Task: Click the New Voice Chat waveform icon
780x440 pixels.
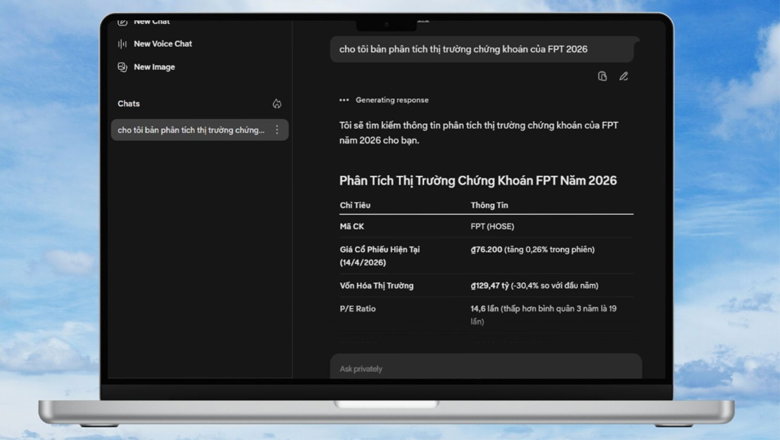Action: (122, 44)
